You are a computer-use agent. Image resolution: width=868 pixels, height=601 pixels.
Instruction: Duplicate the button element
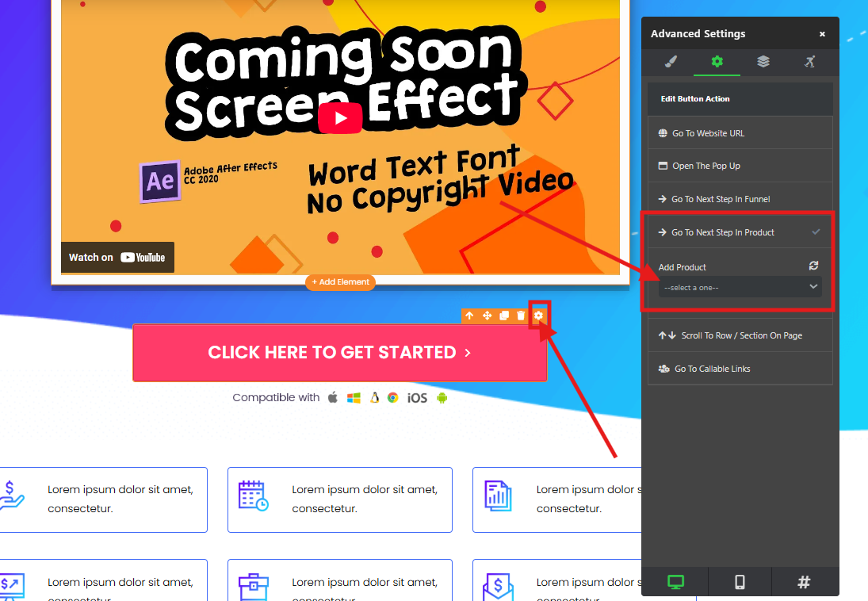coord(504,316)
